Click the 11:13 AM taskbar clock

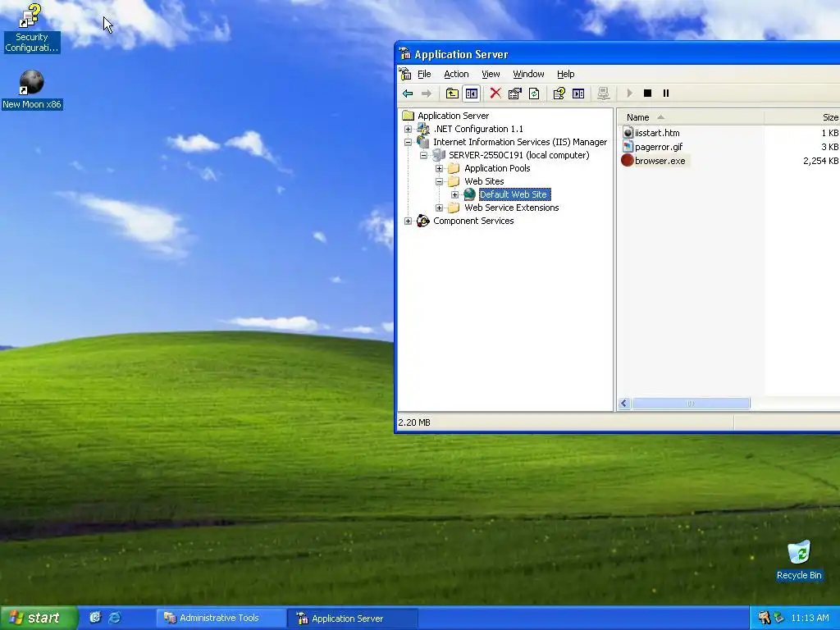pyautogui.click(x=810, y=618)
